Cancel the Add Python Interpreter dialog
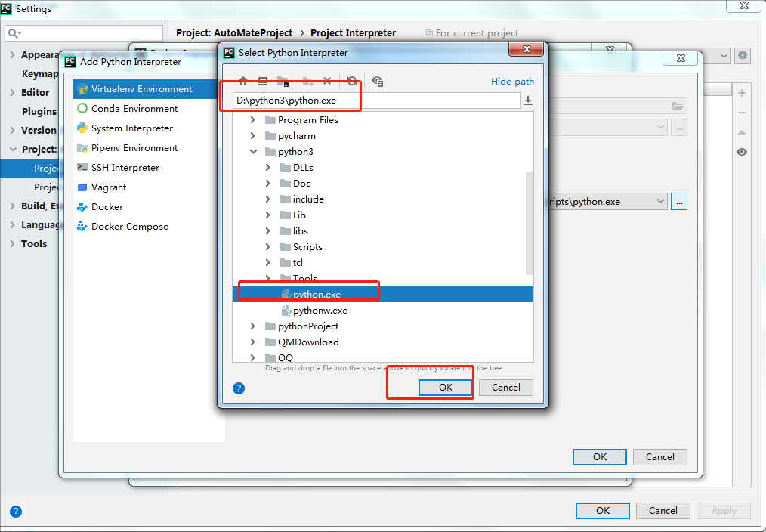The height and width of the screenshot is (532, 766). pos(660,456)
